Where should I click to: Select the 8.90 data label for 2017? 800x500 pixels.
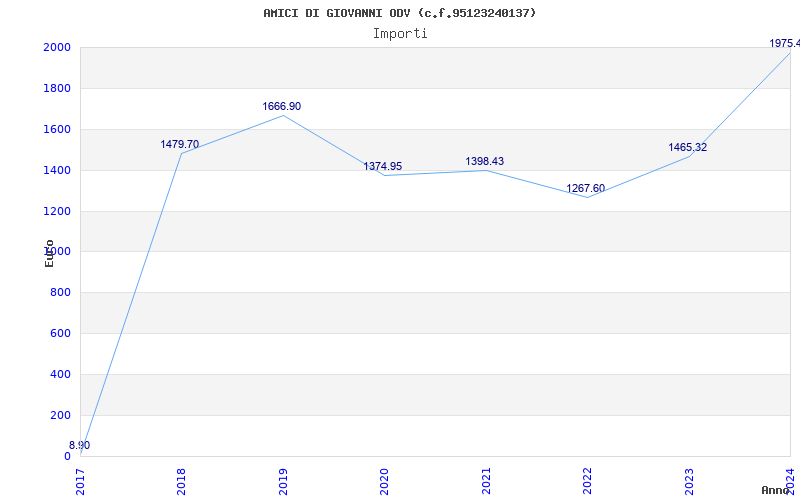[x=80, y=445]
